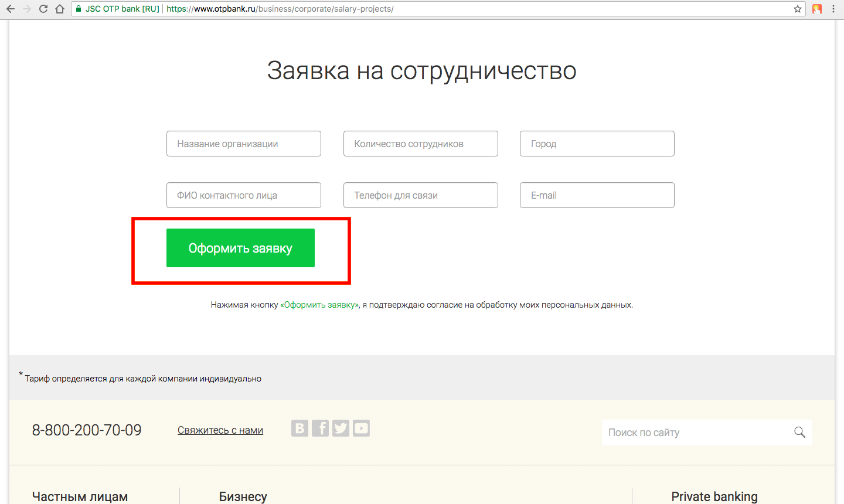Screen dimensions: 844x504
Task: Click the Телефон для связи field
Action: click(420, 195)
